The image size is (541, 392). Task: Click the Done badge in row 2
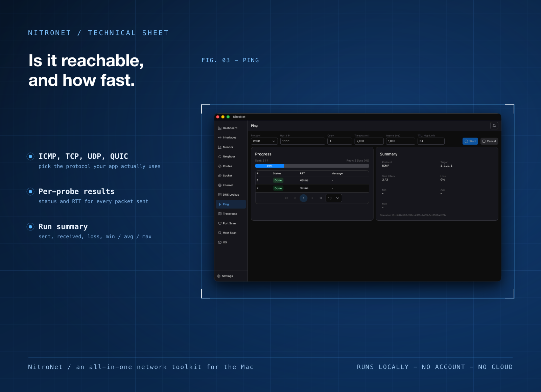[x=278, y=188]
